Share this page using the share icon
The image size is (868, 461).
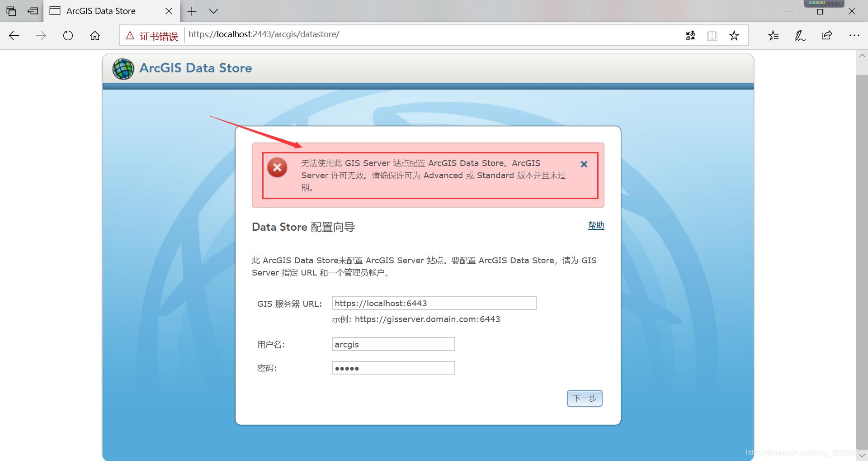tap(827, 35)
